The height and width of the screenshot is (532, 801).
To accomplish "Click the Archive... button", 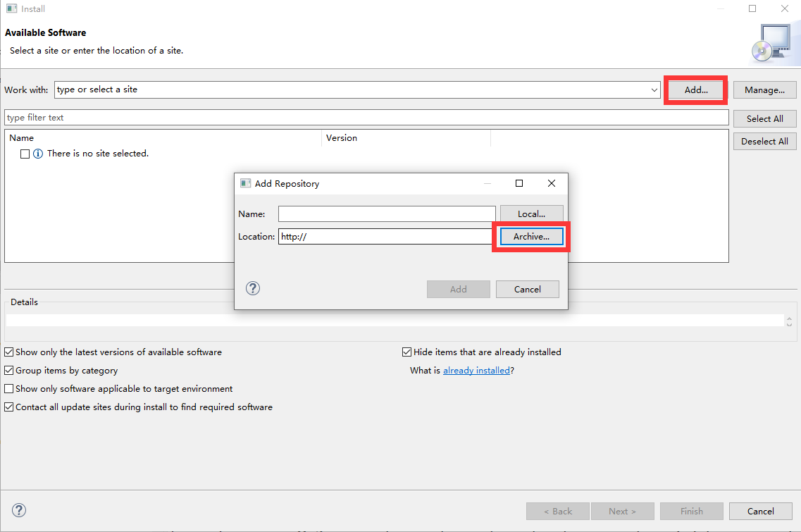I will [531, 237].
